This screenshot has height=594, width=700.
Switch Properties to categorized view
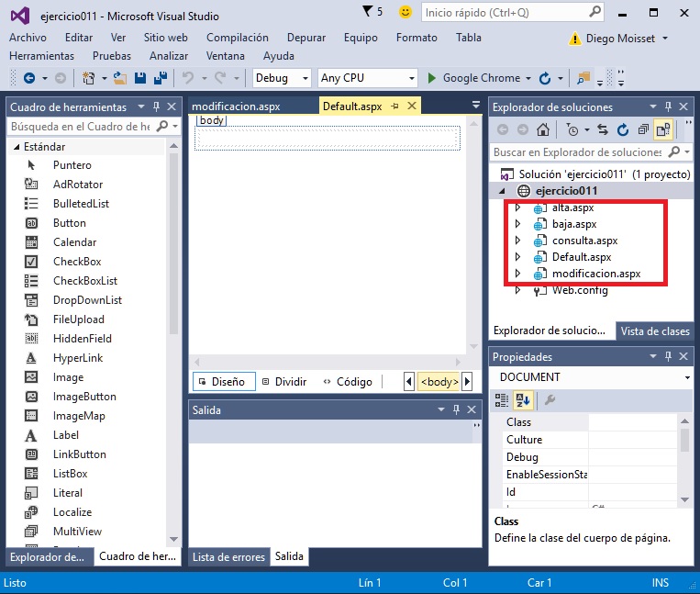(x=502, y=400)
